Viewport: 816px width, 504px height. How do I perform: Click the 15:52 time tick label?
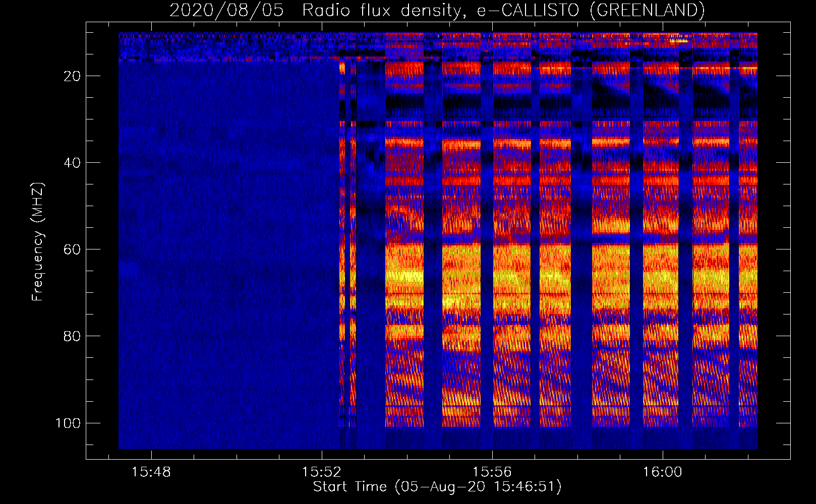point(322,472)
